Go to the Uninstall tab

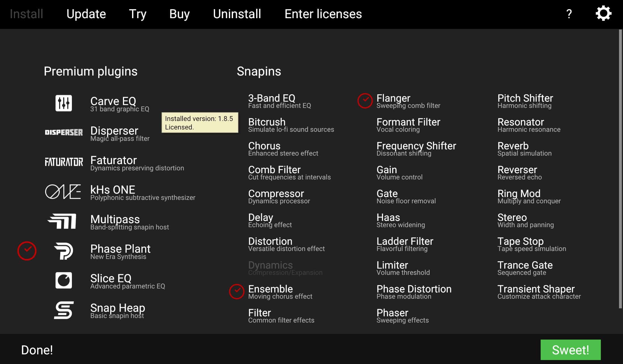coord(237,14)
